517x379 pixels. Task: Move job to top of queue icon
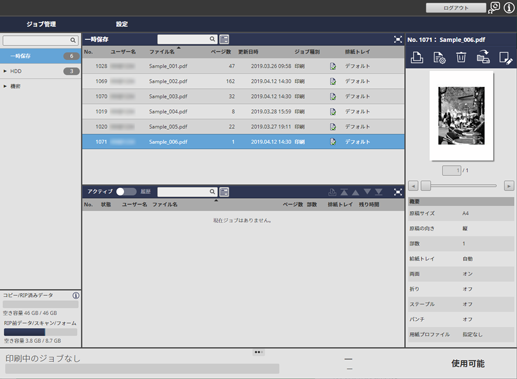344,192
